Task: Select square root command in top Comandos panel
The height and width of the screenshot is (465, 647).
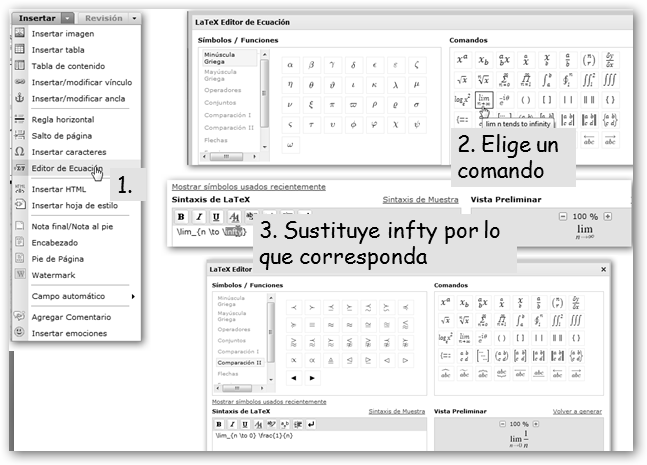Action: pos(461,80)
